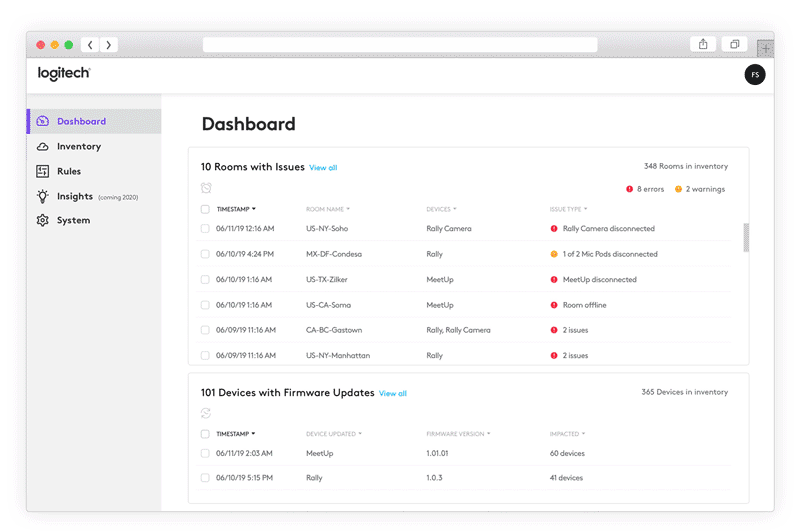Screen dimensions: 800x531
Task: Click error icon in US-NY-Manhattan row
Action: (x=554, y=356)
